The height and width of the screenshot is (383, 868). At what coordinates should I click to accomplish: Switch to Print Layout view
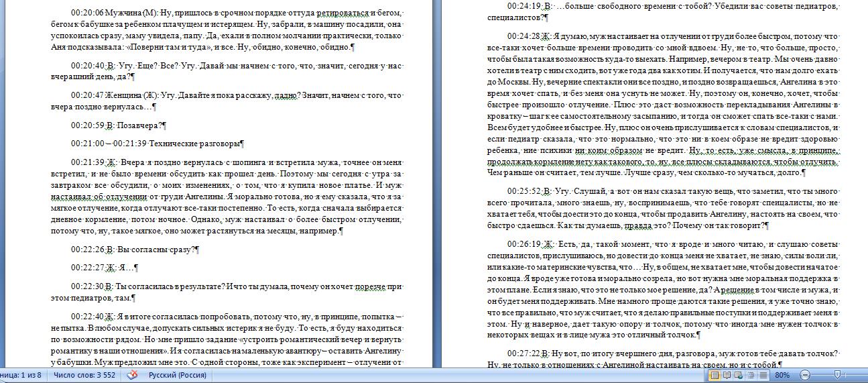pos(715,375)
